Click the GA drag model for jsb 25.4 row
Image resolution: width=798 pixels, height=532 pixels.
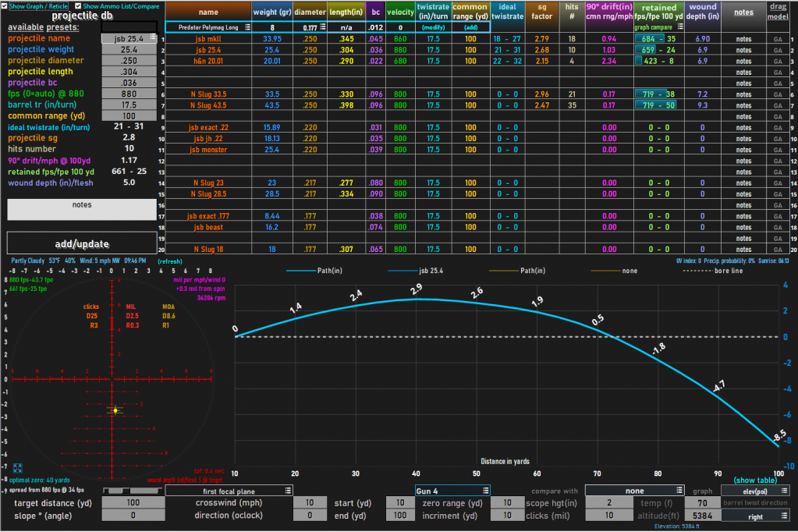point(778,50)
